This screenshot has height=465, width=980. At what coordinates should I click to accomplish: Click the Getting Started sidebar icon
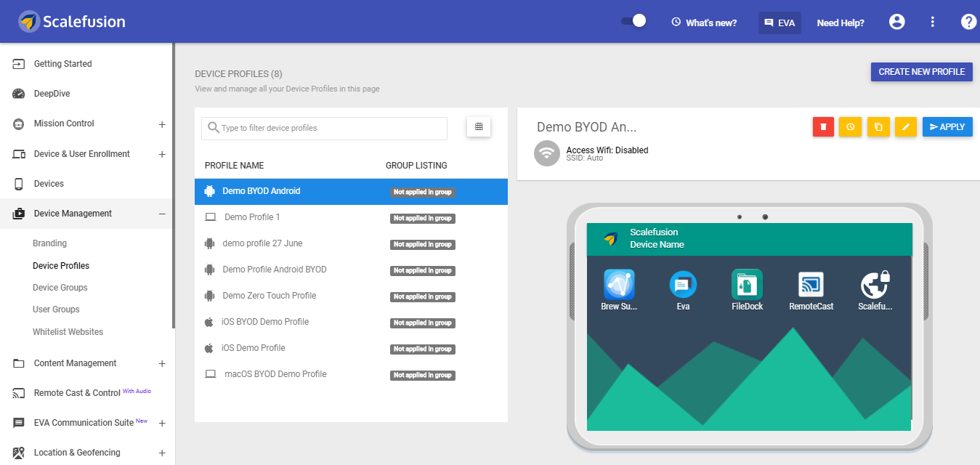tap(19, 64)
